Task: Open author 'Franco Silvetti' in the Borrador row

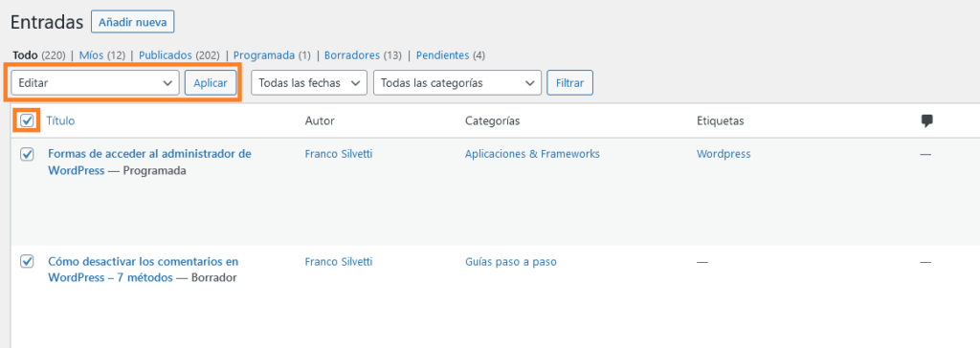Action: (x=338, y=262)
